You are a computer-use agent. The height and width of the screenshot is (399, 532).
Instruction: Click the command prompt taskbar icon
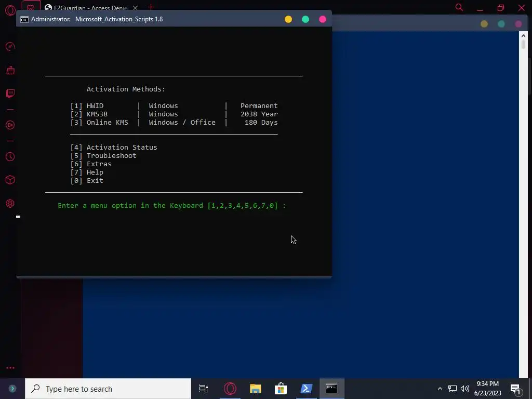tap(332, 389)
